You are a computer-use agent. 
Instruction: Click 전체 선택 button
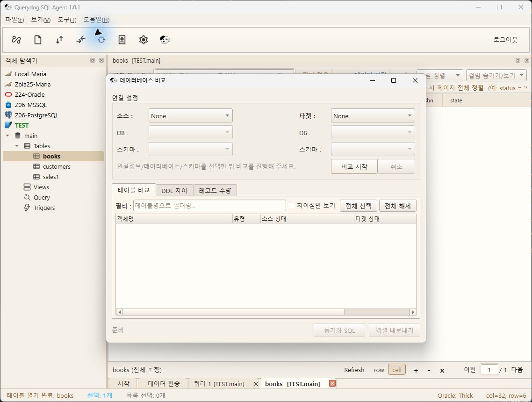coord(358,206)
